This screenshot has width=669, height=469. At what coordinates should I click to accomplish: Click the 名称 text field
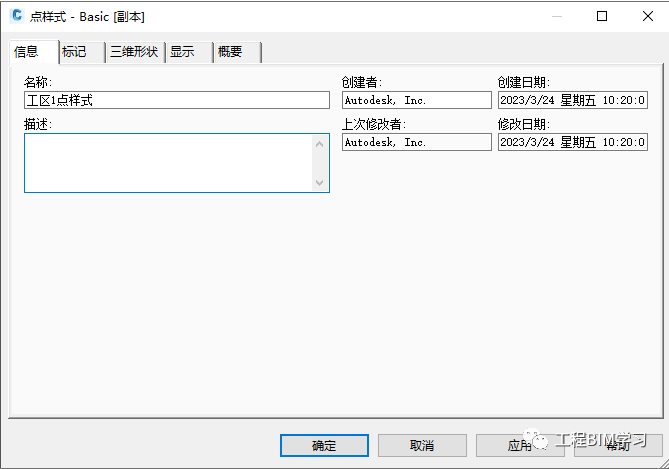tap(177, 100)
